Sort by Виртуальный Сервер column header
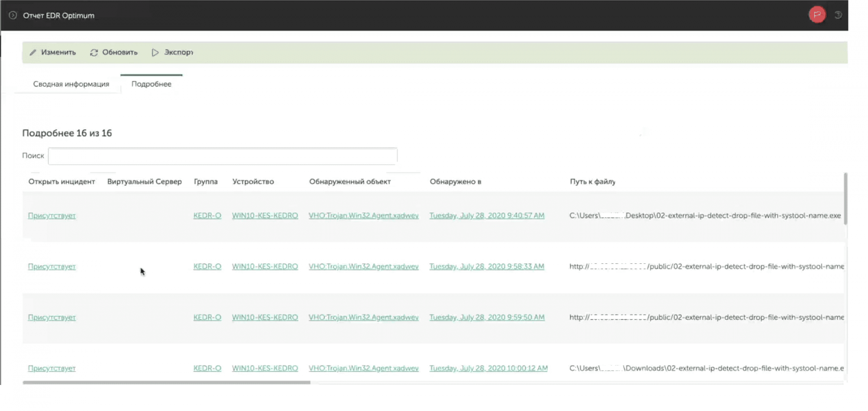 click(x=145, y=181)
